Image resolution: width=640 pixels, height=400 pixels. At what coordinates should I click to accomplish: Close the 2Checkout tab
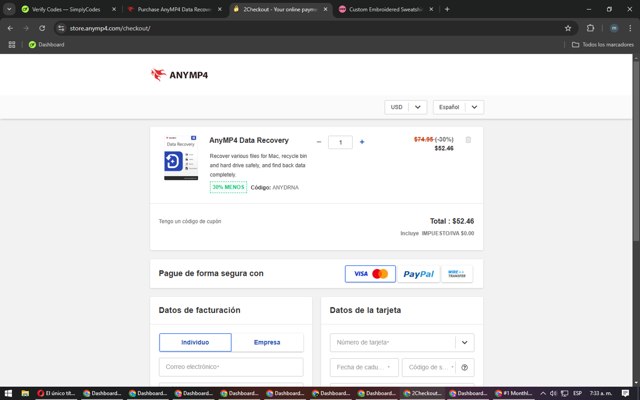(325, 9)
